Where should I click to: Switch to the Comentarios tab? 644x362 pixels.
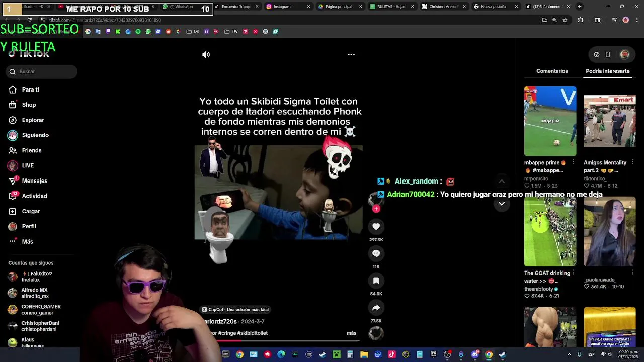pyautogui.click(x=552, y=71)
